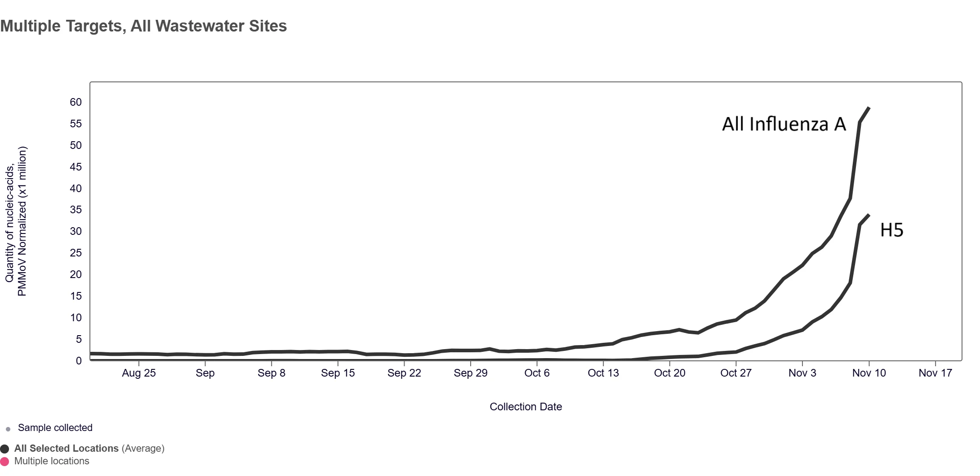Click the pink Multiple locations legend dot

4,462
